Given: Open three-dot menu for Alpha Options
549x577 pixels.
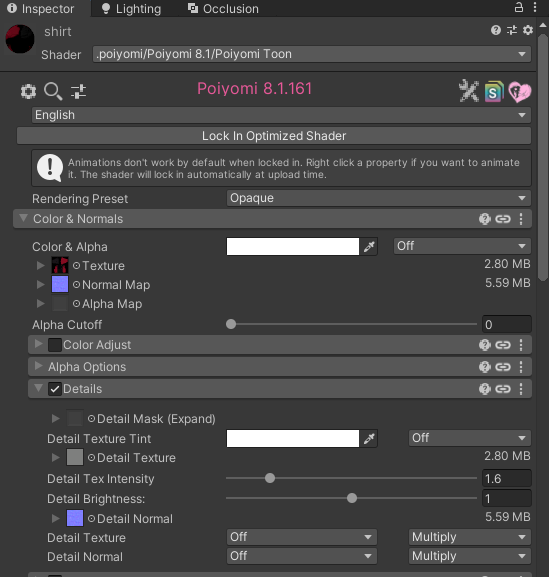Looking at the screenshot, I should click(521, 367).
